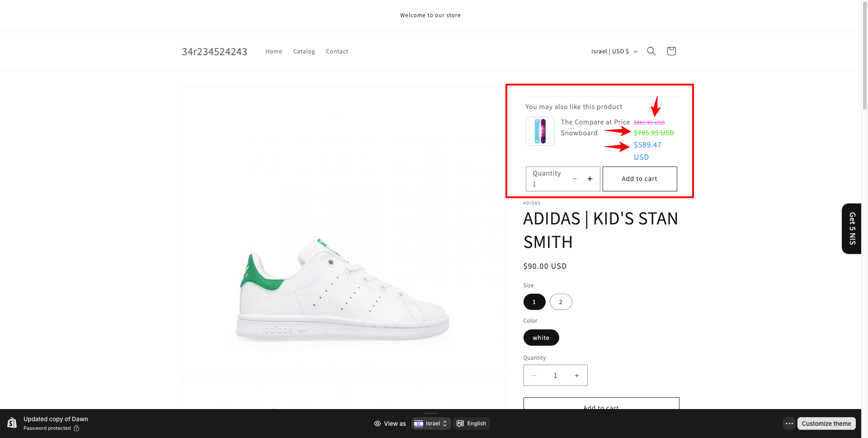Add the snowboard to cart
The image size is (868, 438).
[639, 179]
